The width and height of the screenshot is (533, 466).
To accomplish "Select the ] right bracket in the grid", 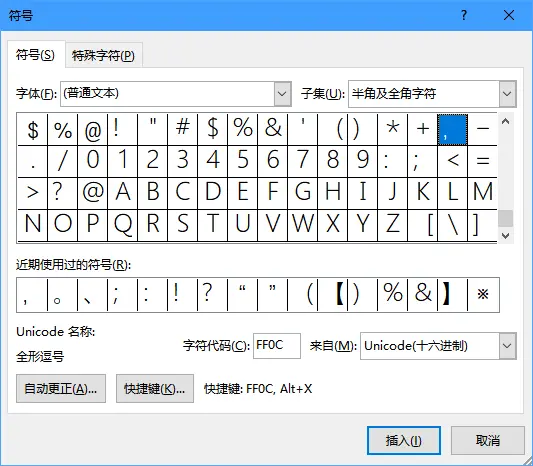I will [x=483, y=225].
